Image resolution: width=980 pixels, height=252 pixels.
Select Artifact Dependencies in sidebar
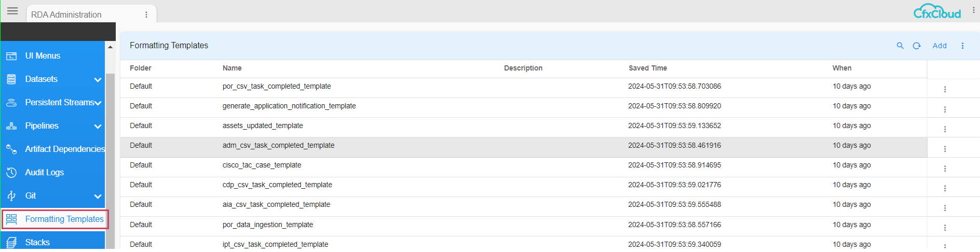click(x=65, y=149)
